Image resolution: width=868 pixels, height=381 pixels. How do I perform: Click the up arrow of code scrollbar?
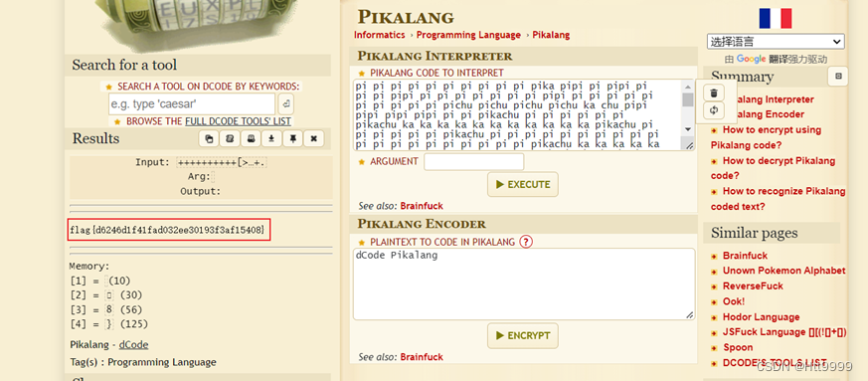tap(688, 87)
